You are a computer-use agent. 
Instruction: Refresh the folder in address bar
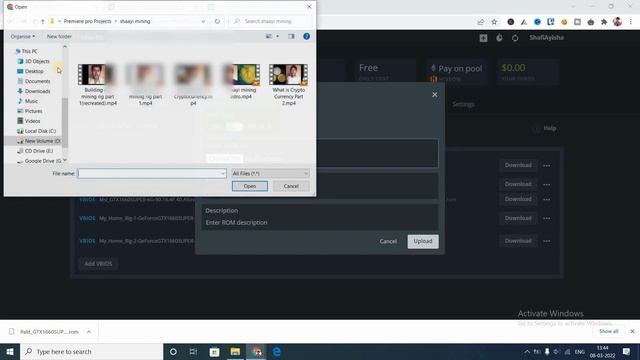tap(217, 21)
